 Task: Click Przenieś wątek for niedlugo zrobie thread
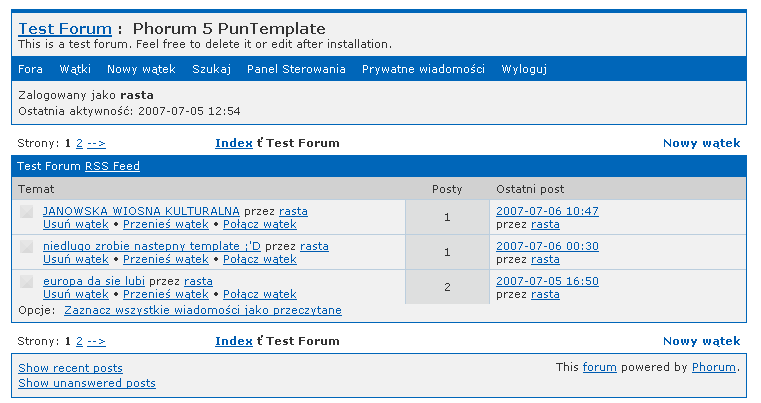click(166, 259)
